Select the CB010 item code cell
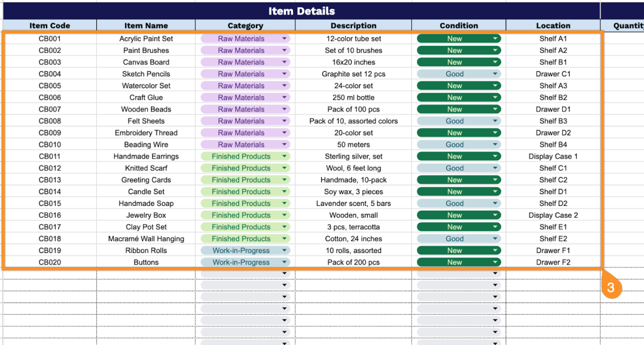Screen dimensions: 644x345 point(50,145)
